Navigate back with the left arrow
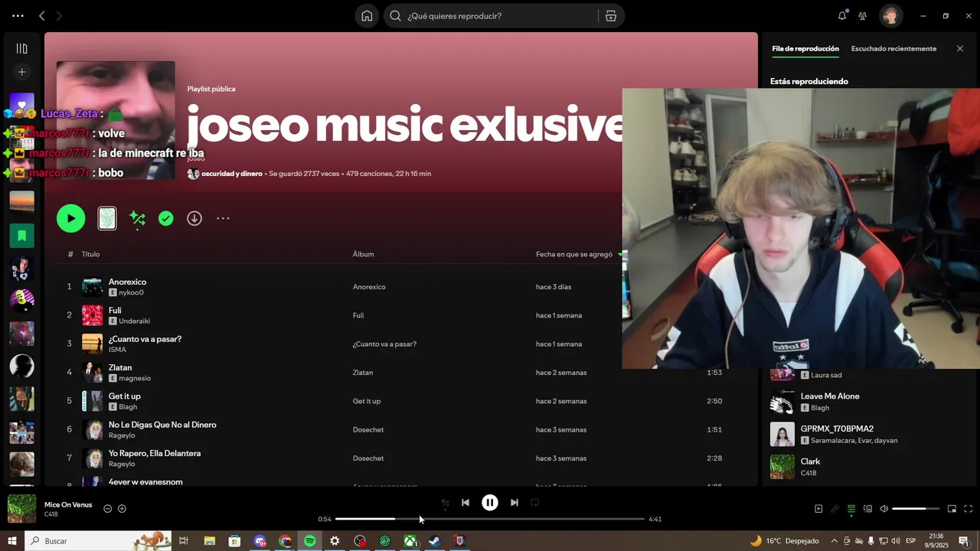 pyautogui.click(x=42, y=15)
